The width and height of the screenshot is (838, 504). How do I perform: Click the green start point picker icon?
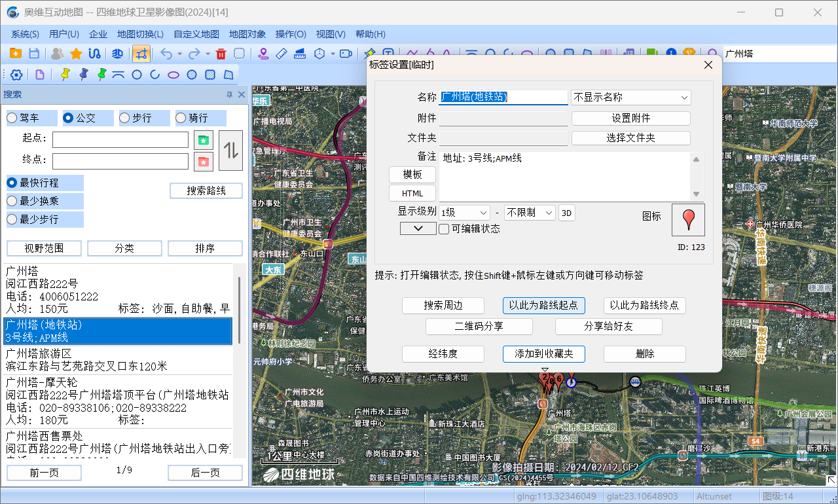[x=204, y=140]
